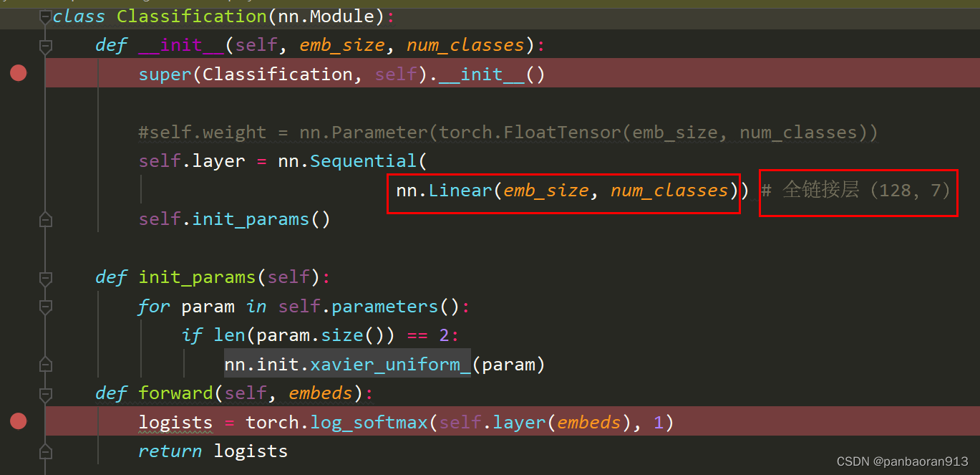Click the super keyword in the constructor body
The height and width of the screenshot is (475, 980).
pyautogui.click(x=165, y=74)
